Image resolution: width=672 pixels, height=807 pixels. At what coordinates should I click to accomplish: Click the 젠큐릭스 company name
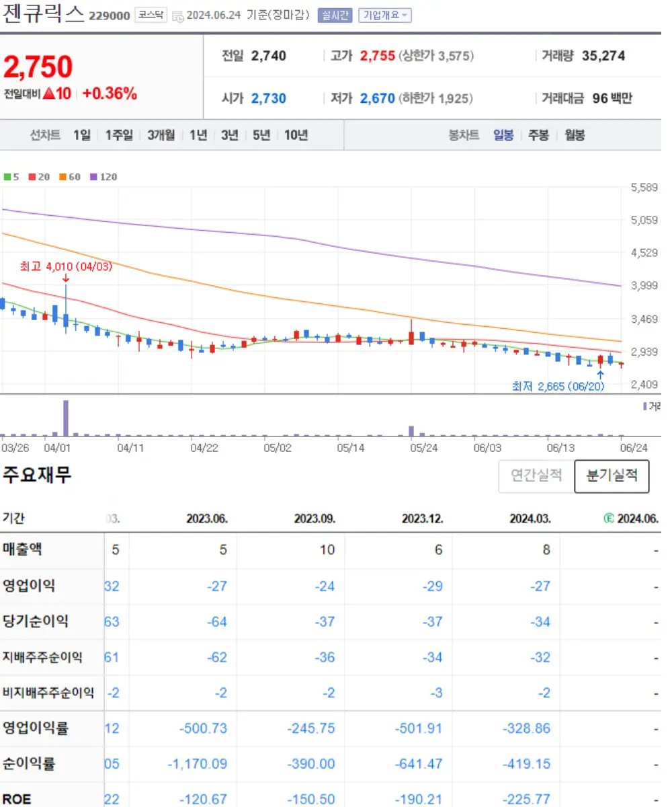click(43, 14)
